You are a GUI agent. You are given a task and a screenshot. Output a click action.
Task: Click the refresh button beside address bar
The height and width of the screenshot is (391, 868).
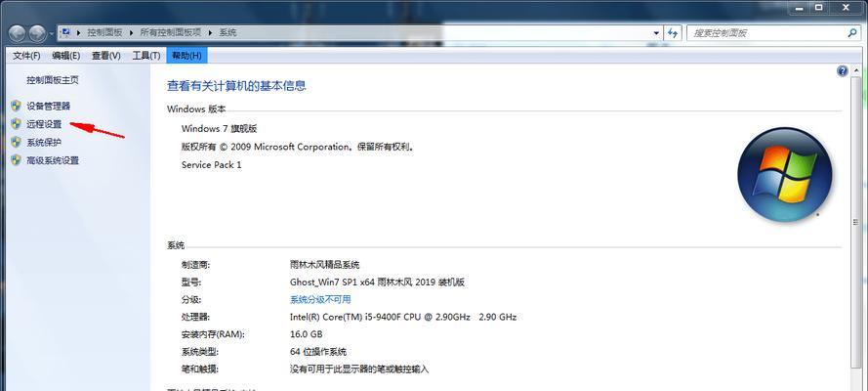coord(674,32)
